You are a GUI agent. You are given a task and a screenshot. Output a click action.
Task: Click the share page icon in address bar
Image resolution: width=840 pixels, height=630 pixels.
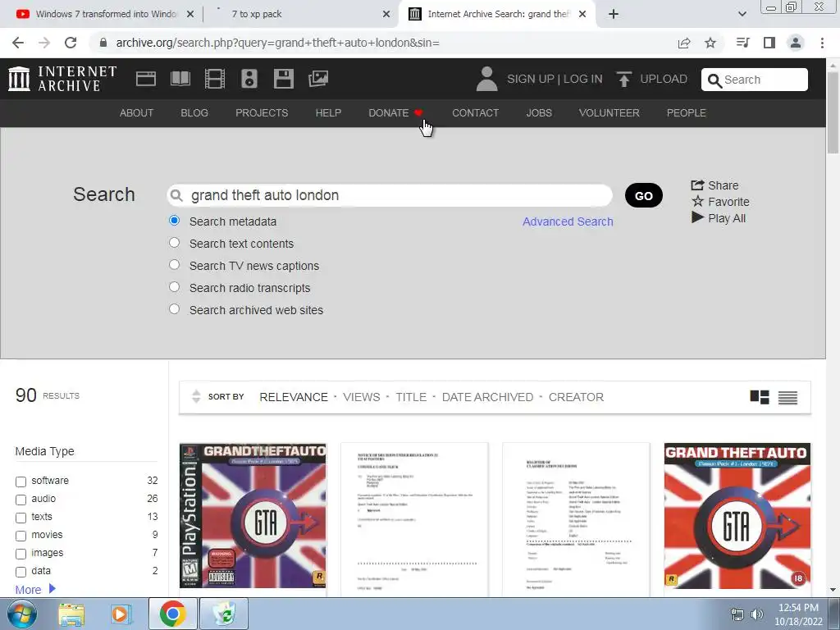coord(684,43)
